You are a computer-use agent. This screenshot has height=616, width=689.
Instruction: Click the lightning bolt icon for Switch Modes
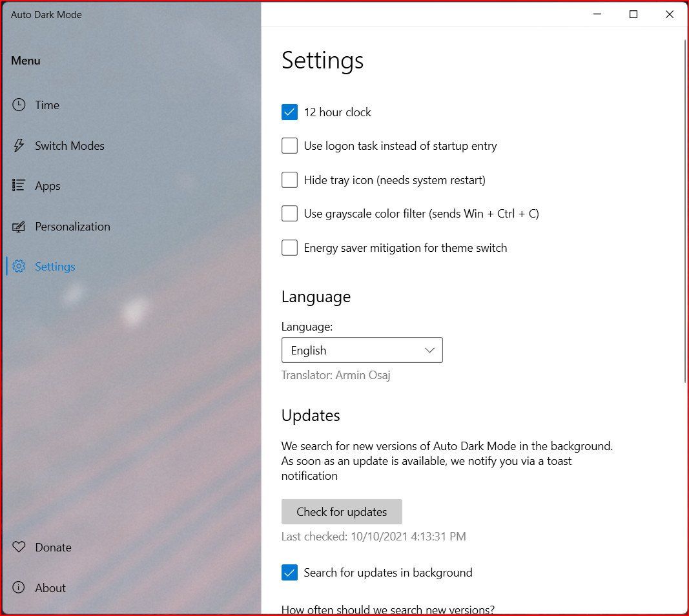click(x=19, y=145)
